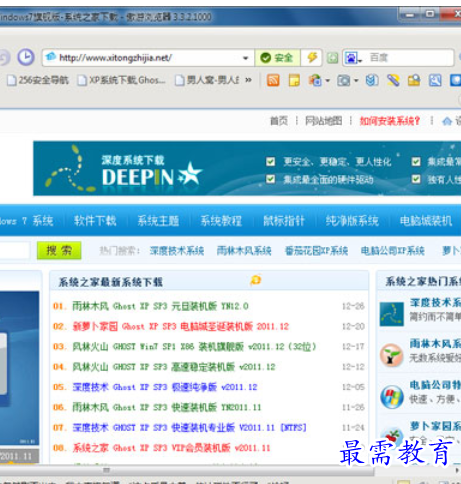Open 系统教程 navigation tab
Viewport: 461px width, 484px height.
coord(221,221)
